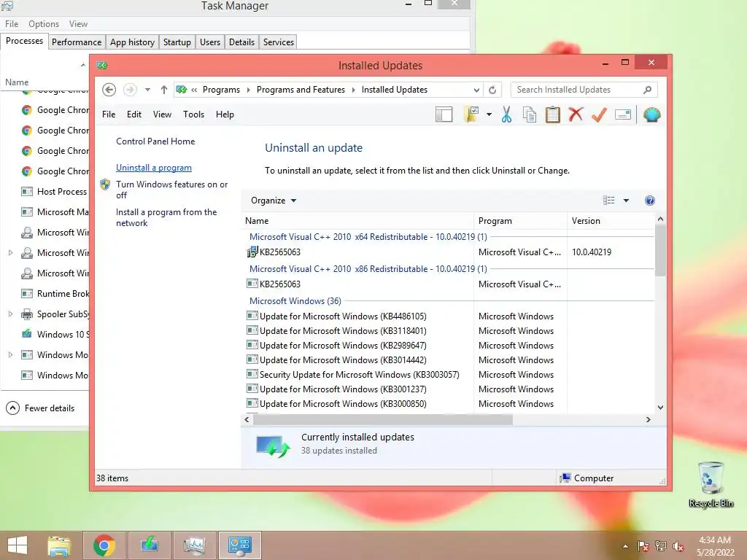Expand the Microsoft Win process group in Task Manager
This screenshot has height=560, width=747.
[x=10, y=252]
